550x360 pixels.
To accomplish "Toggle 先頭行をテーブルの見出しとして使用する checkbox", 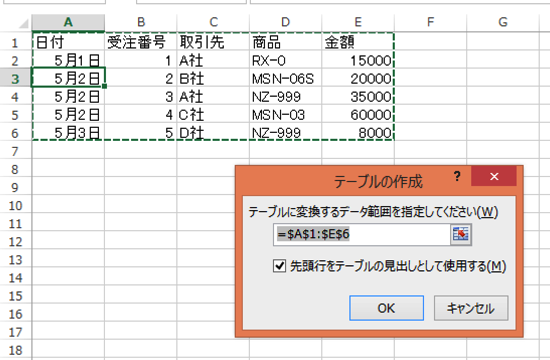I will 279,266.
